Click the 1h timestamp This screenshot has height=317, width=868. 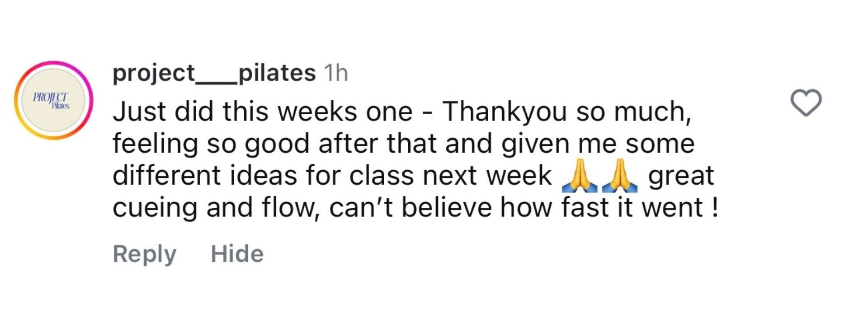336,73
